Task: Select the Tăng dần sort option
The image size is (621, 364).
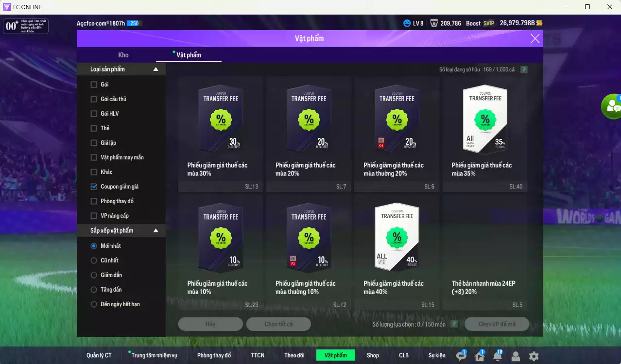Action: pyautogui.click(x=94, y=290)
